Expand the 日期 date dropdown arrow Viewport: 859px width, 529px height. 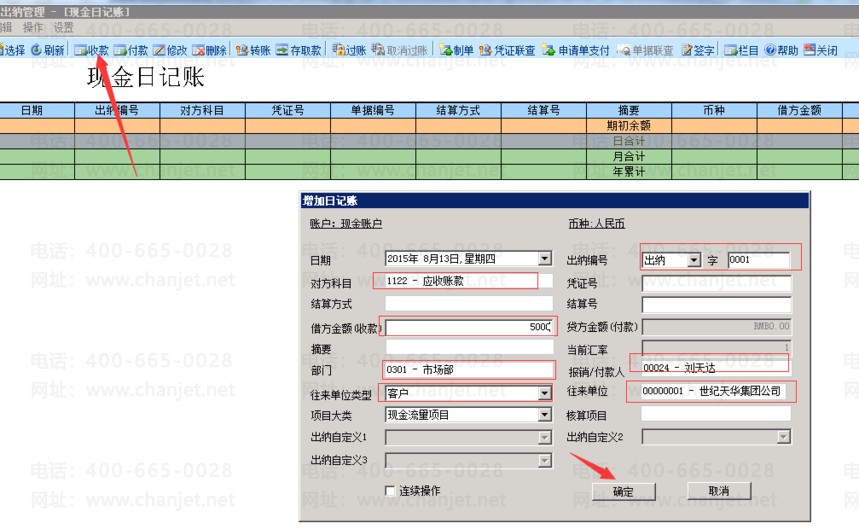coord(545,258)
